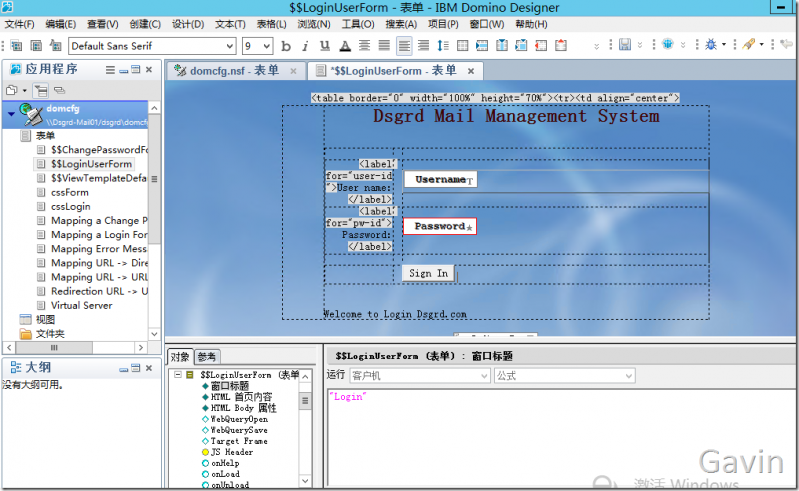Click the link with editor icon
Image resolution: width=799 pixels, height=491 pixels.
[60, 91]
